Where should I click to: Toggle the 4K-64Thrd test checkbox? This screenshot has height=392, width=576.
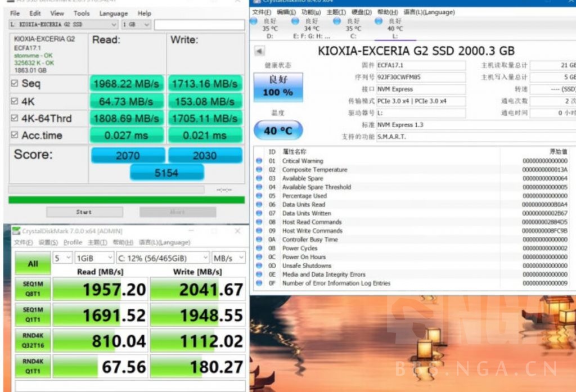click(15, 119)
